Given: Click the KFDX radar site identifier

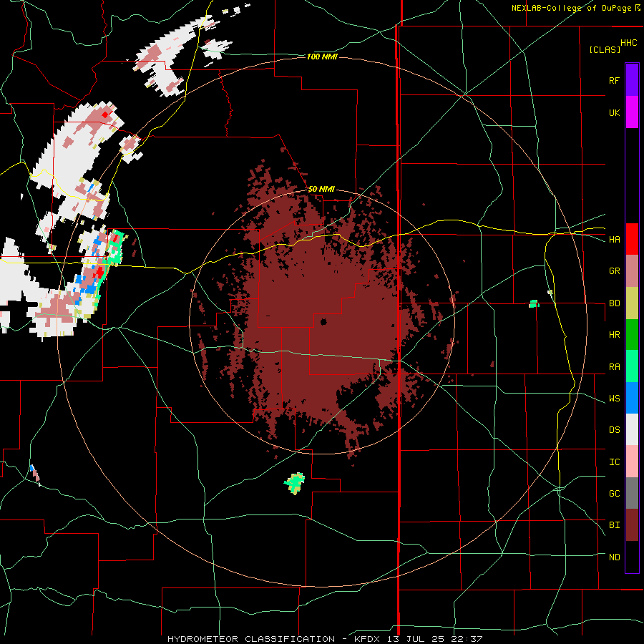Looking at the screenshot, I should [x=369, y=639].
